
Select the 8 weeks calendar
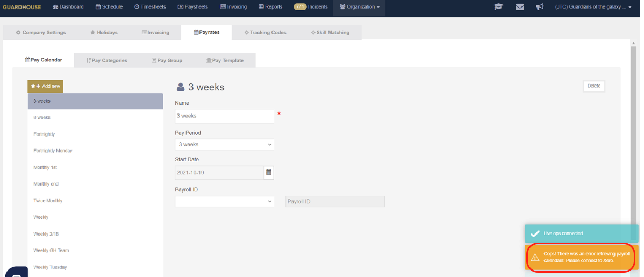[95, 118]
